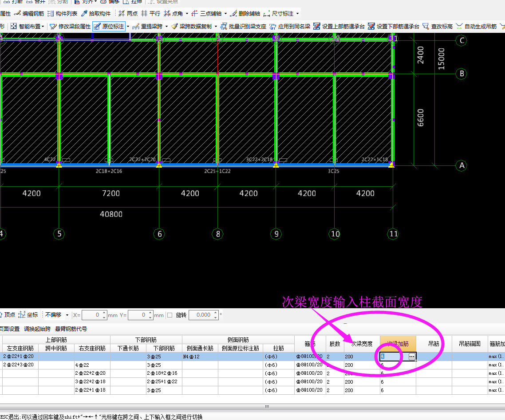Click 自动生成吊筋 auto-generate hanger bars
505x420 pixels.
tap(476, 27)
